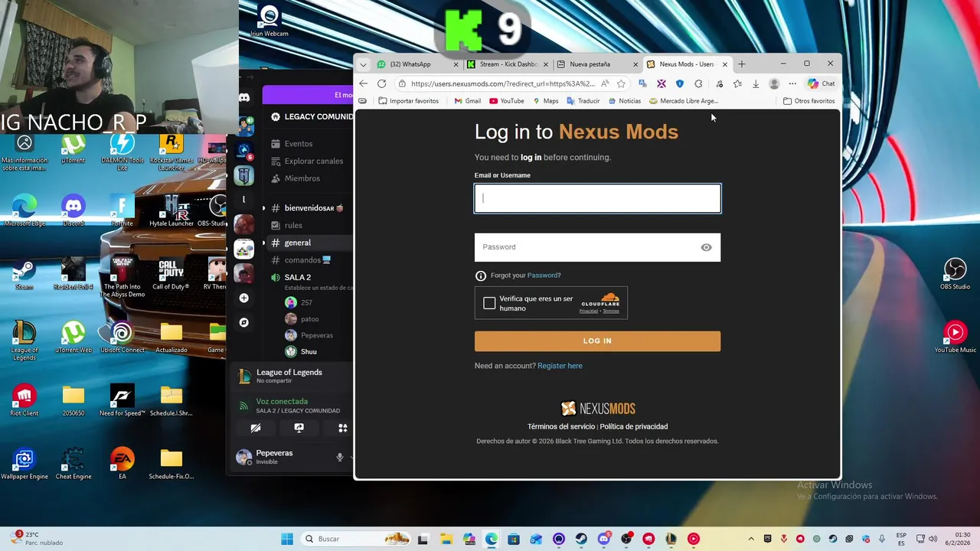Expand the tab actions dropdown in Edge

pos(363,64)
